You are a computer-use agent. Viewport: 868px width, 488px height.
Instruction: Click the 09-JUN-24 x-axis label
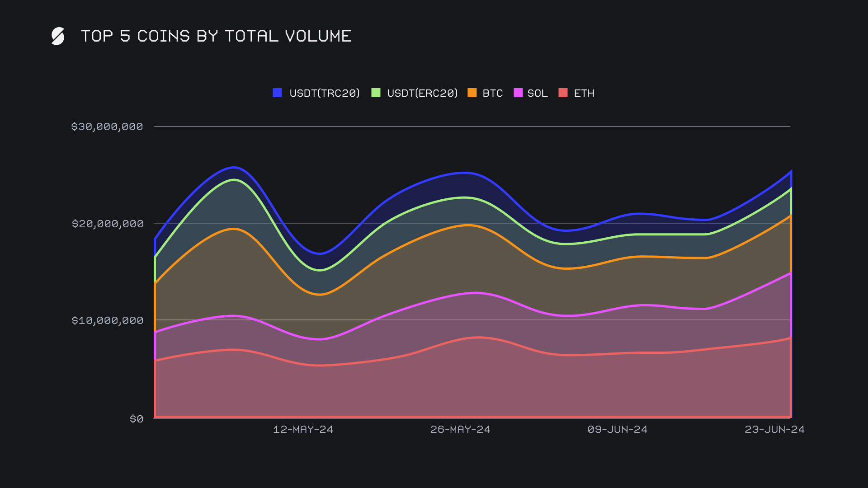618,429
